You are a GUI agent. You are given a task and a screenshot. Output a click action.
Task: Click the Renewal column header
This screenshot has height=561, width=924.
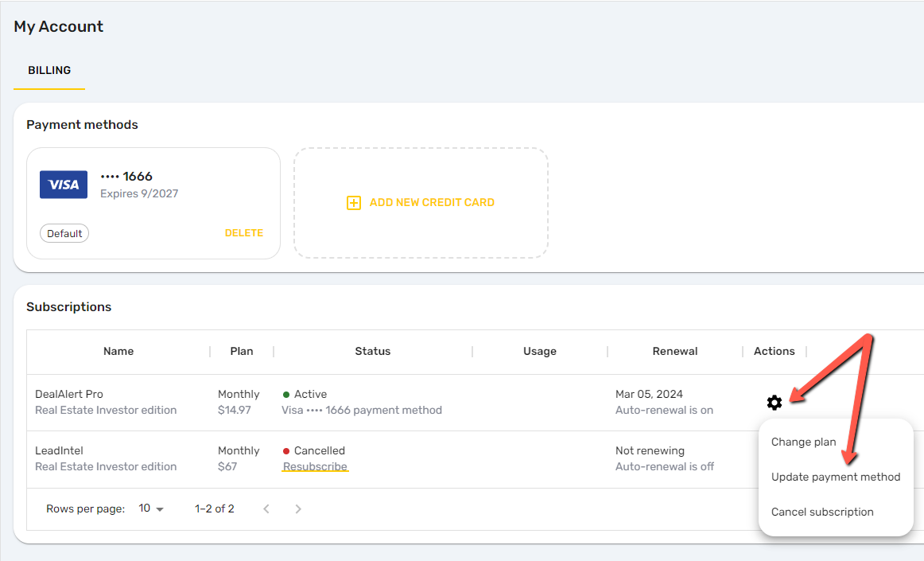pyautogui.click(x=675, y=351)
